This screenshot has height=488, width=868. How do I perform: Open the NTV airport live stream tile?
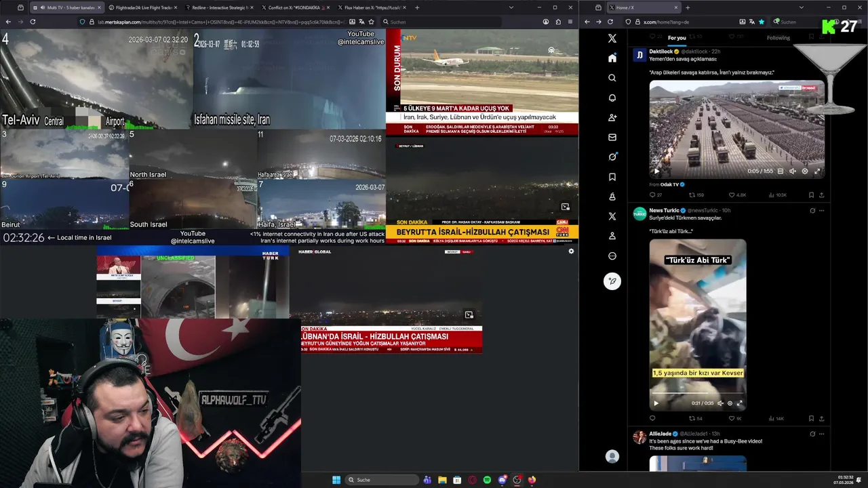[x=482, y=82]
